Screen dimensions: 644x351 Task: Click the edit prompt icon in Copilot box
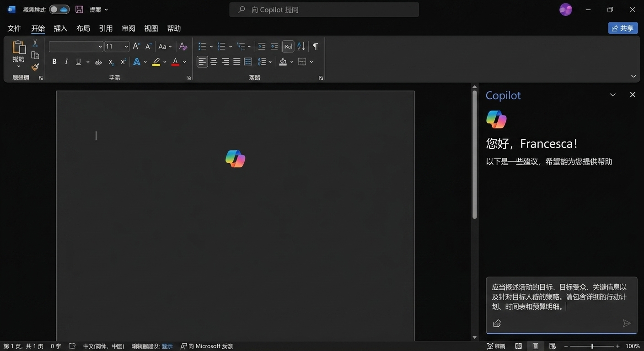tap(497, 324)
